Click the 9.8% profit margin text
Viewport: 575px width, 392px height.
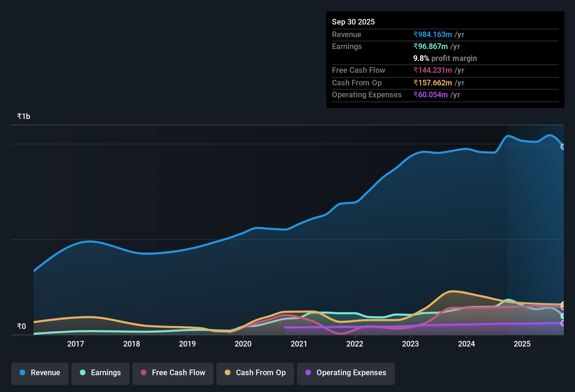tap(445, 58)
